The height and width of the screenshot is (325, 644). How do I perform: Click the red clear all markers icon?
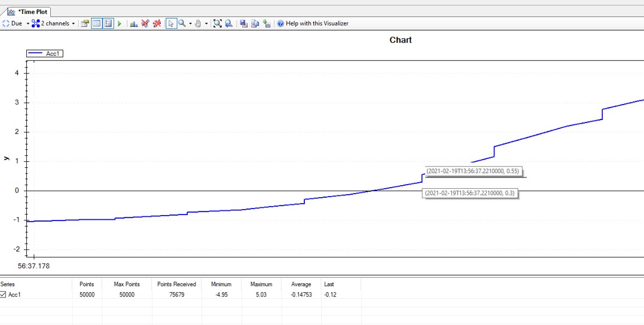tap(157, 23)
